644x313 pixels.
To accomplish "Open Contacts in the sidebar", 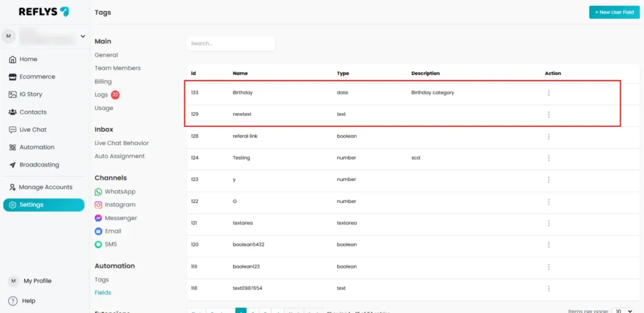I will click(x=33, y=112).
